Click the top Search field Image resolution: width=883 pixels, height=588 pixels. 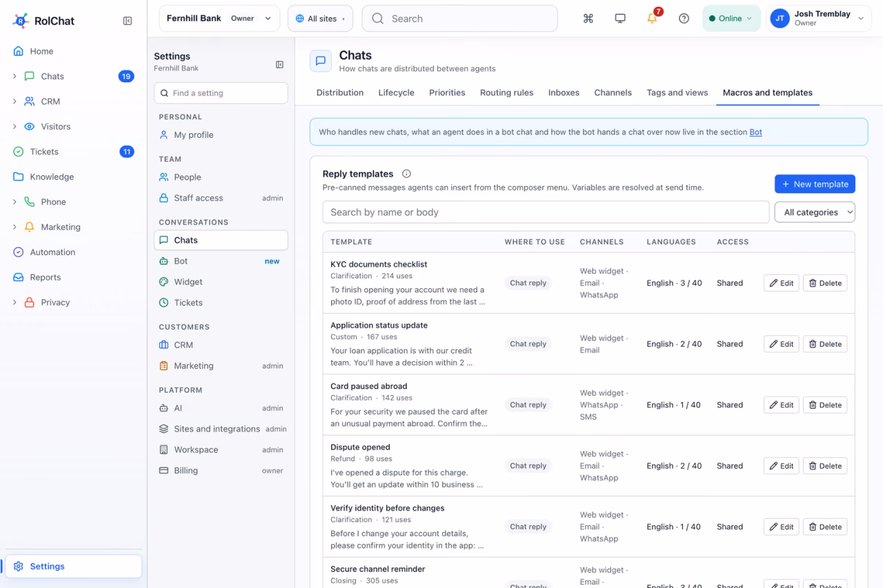pos(459,19)
